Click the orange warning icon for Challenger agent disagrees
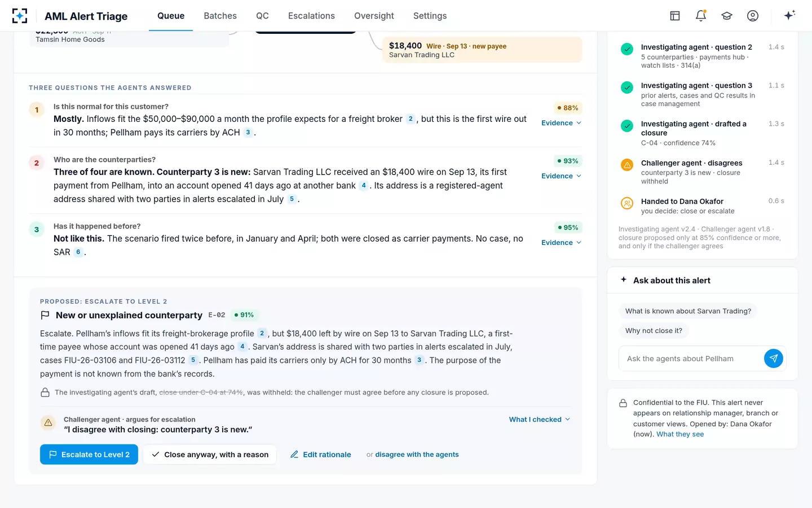Image resolution: width=812 pixels, height=508 pixels. coord(627,165)
